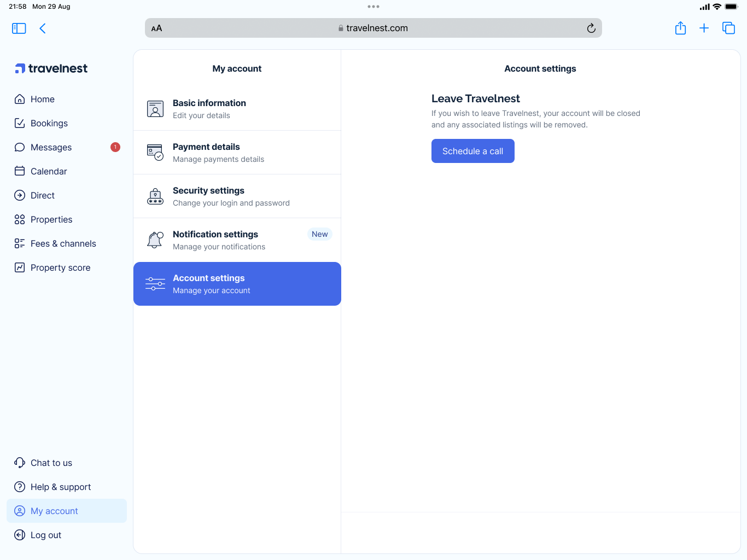
Task: Open Chat to us support
Action: pyautogui.click(x=51, y=463)
